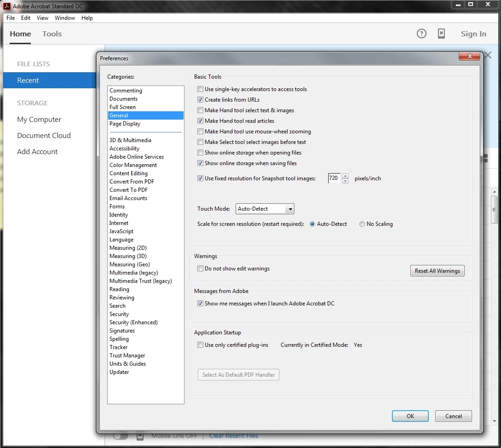Toggle Use fixed resolution for Snapshot tool
The height and width of the screenshot is (448, 501).
pos(200,178)
